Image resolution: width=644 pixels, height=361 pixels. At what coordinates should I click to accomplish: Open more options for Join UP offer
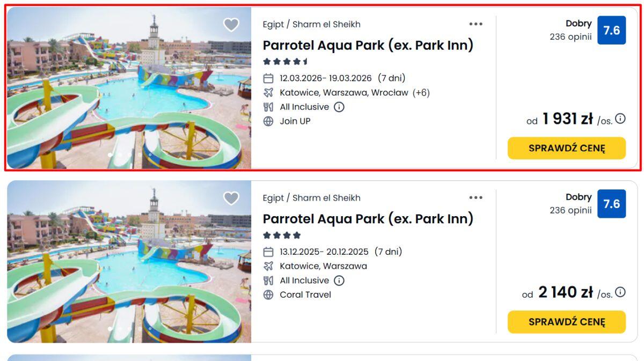pos(475,24)
